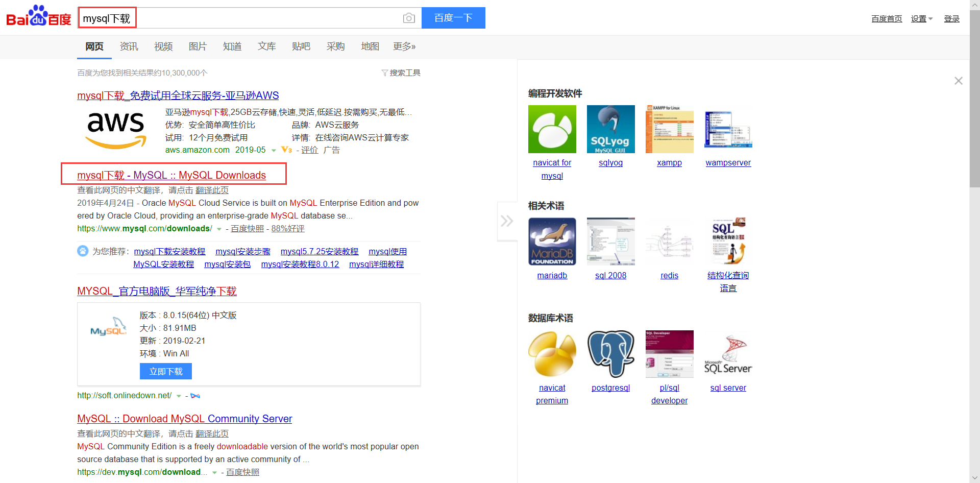Click the 百度一下 search button
This screenshot has height=483, width=980.
coord(453,18)
